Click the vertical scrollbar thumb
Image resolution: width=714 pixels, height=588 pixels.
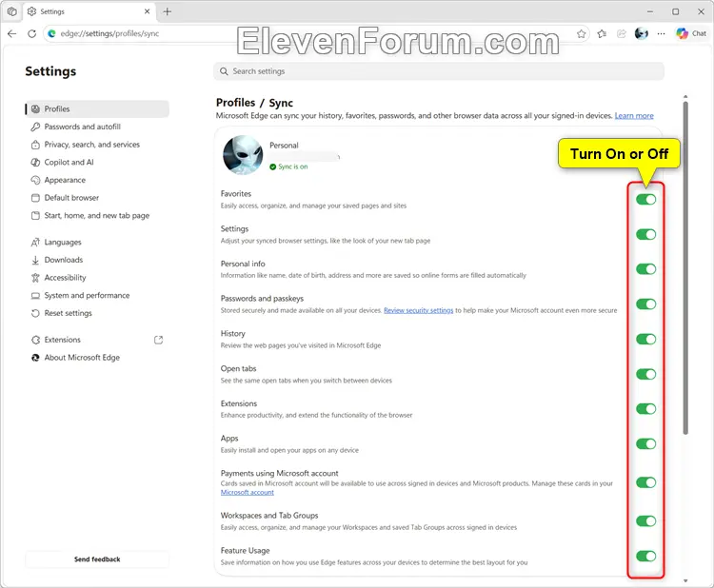coord(685,267)
